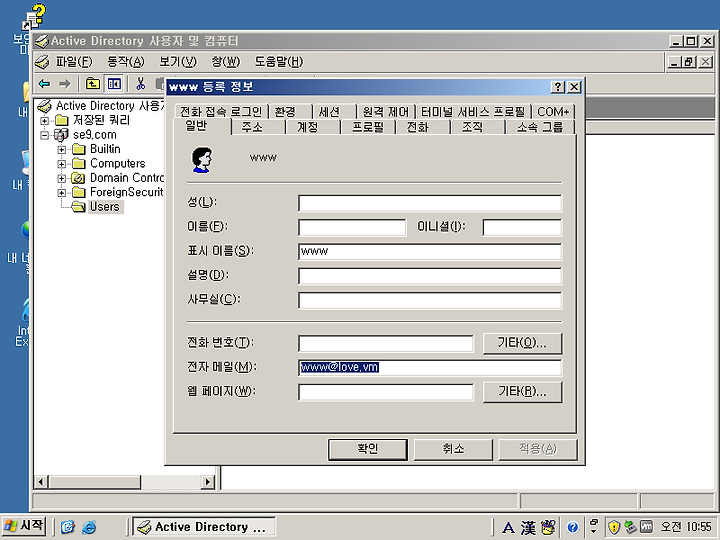Click the Up one level folder icon
Viewport: 720px width, 540px height.
point(93,84)
